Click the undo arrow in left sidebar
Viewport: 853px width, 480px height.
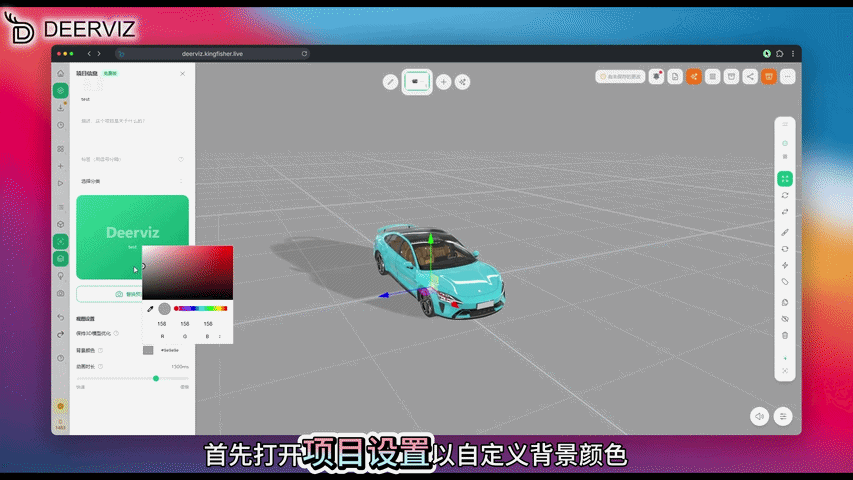60,317
